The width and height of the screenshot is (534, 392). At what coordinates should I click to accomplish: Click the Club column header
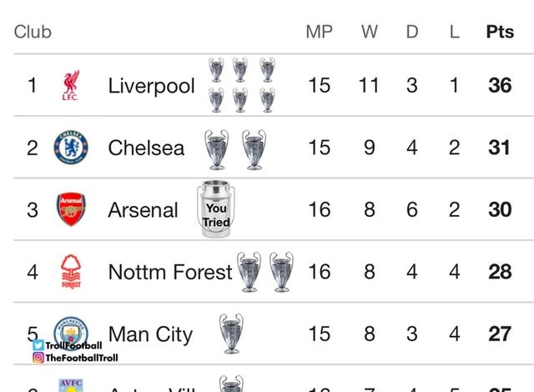(33, 32)
